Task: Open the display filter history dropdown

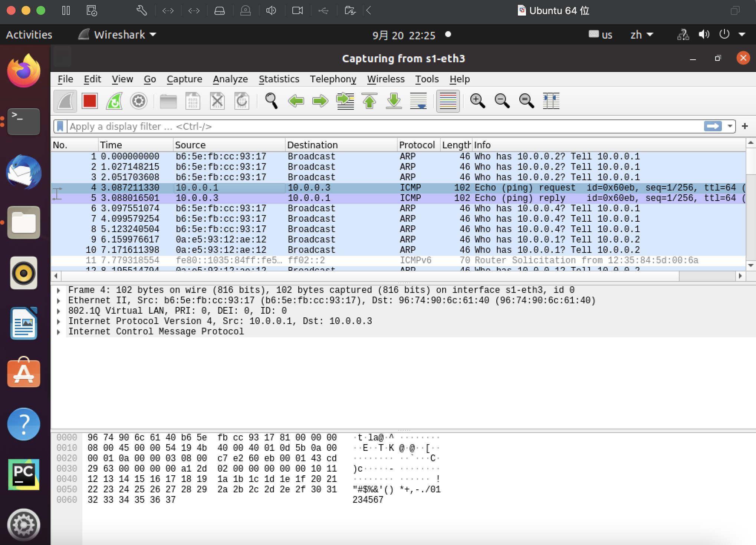Action: click(x=730, y=126)
